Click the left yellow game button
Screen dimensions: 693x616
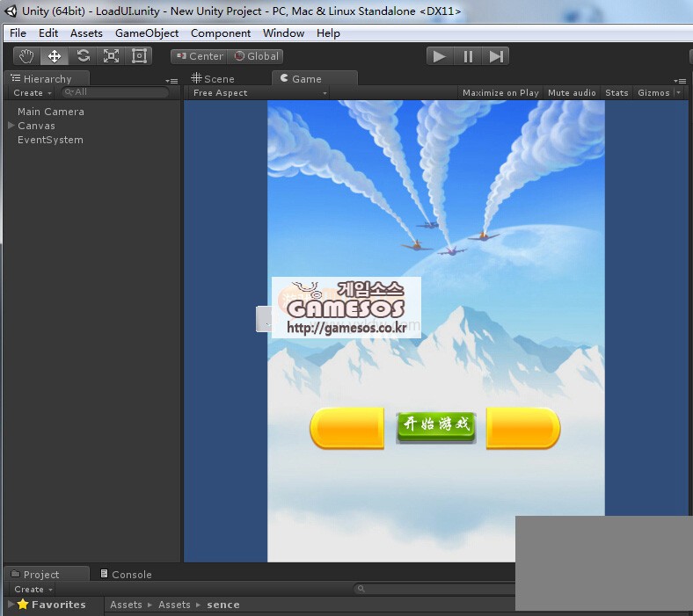coord(347,428)
